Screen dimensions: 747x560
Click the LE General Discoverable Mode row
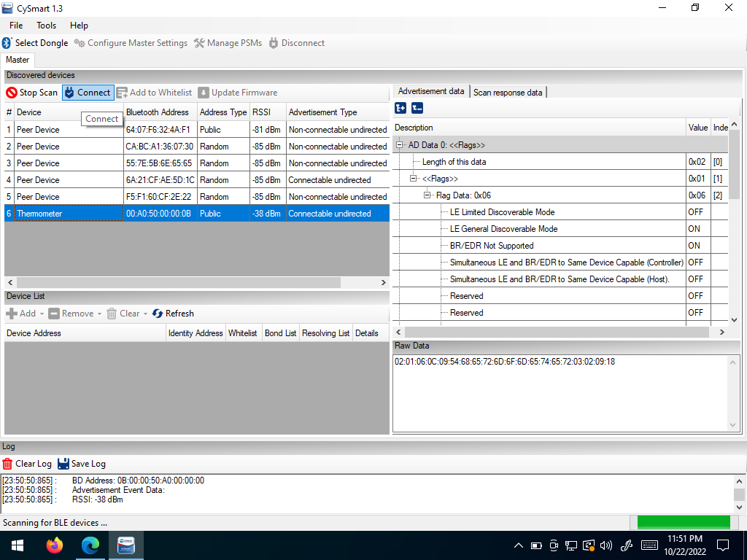(560, 229)
